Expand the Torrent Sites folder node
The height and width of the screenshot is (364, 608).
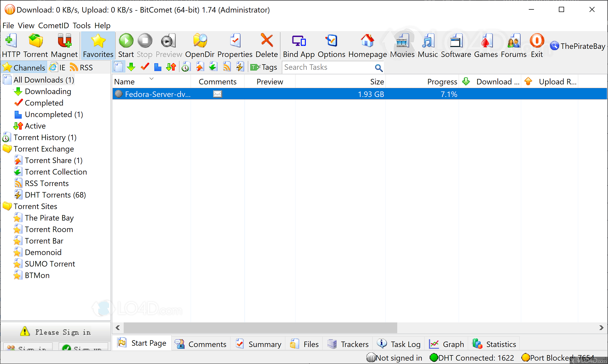click(x=7, y=206)
